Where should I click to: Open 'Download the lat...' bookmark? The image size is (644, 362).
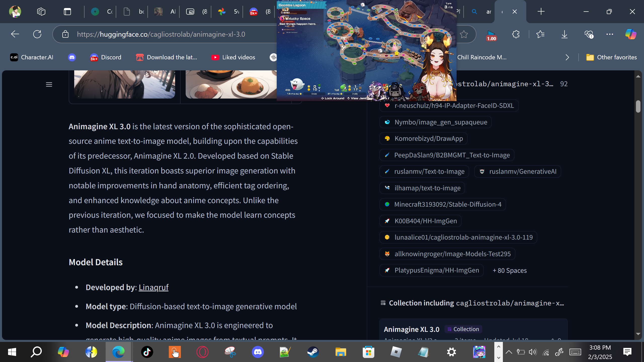point(167,57)
